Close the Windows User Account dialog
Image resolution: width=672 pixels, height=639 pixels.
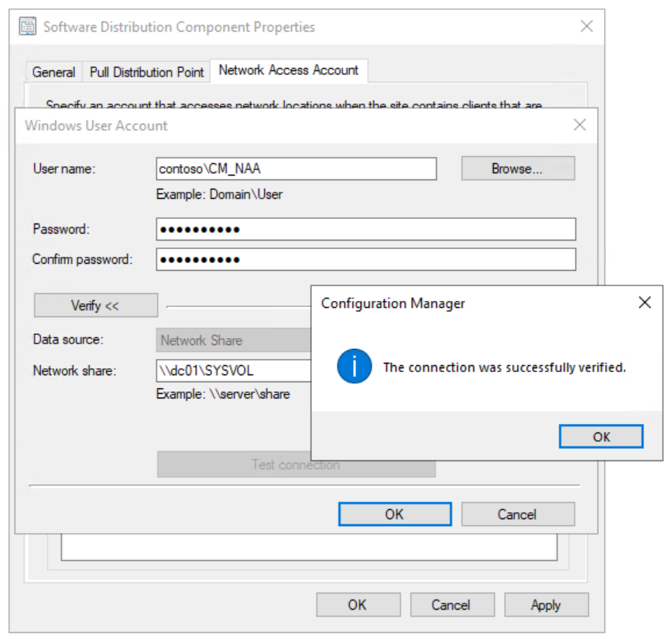pos(579,125)
